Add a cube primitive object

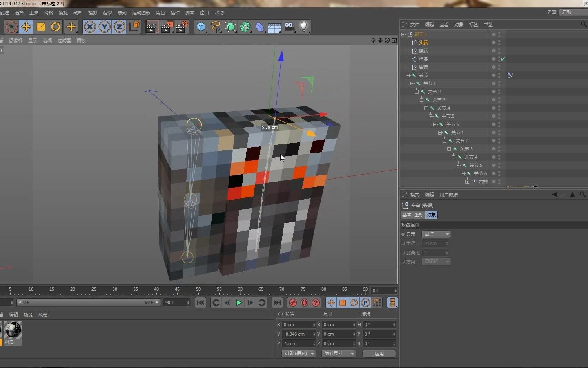tap(201, 27)
